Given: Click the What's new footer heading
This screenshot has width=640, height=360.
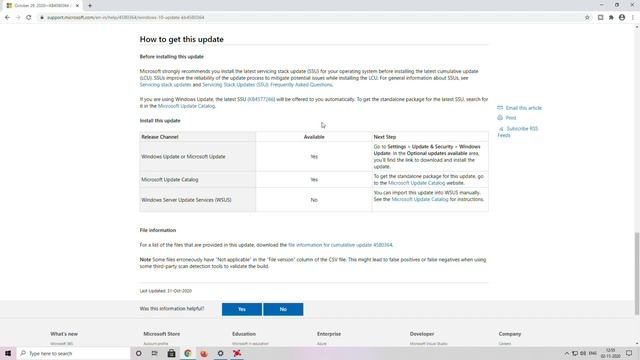Looking at the screenshot, I should [64, 334].
